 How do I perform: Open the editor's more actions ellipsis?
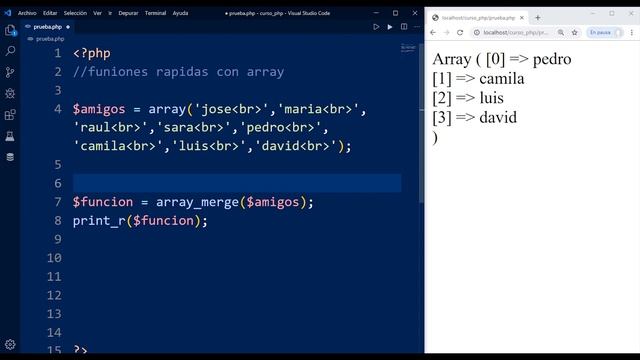point(417,27)
